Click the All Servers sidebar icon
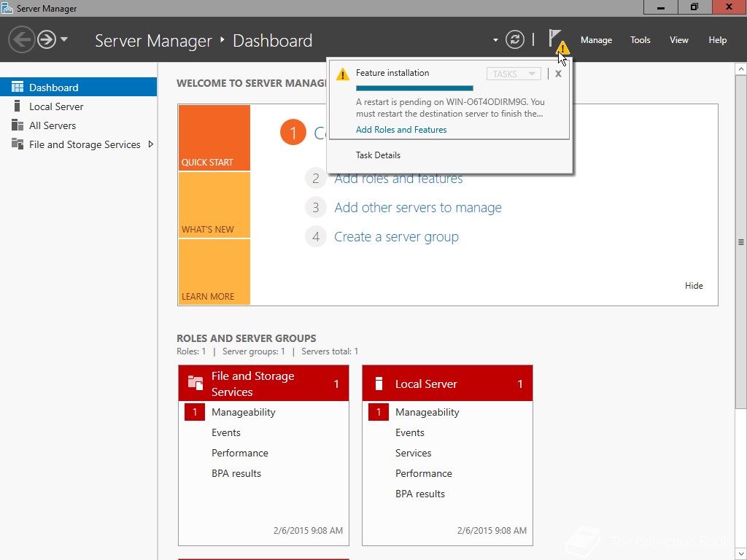This screenshot has width=747, height=560. click(x=18, y=125)
